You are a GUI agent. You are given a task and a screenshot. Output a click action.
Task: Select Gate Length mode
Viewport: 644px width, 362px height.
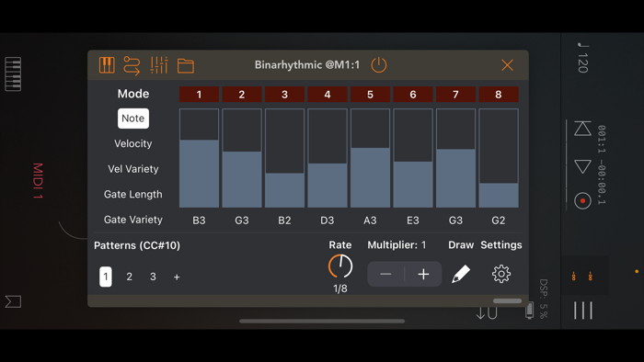coord(133,195)
